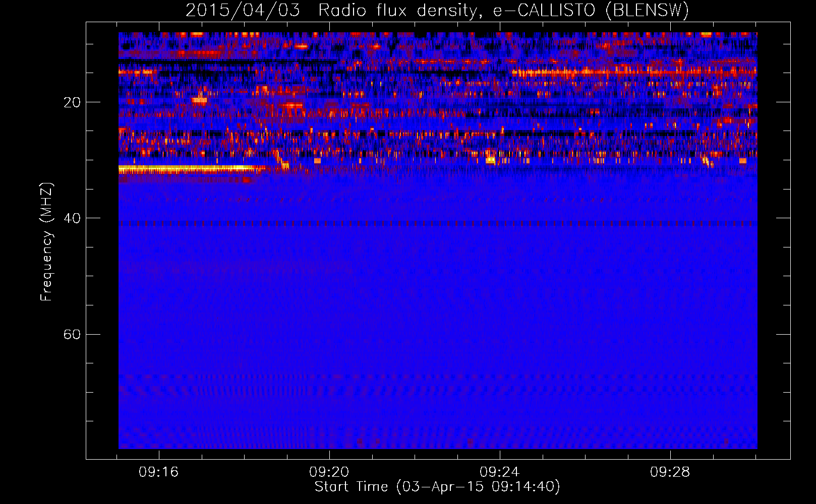Click the 09:16 time tick label

pyautogui.click(x=159, y=472)
